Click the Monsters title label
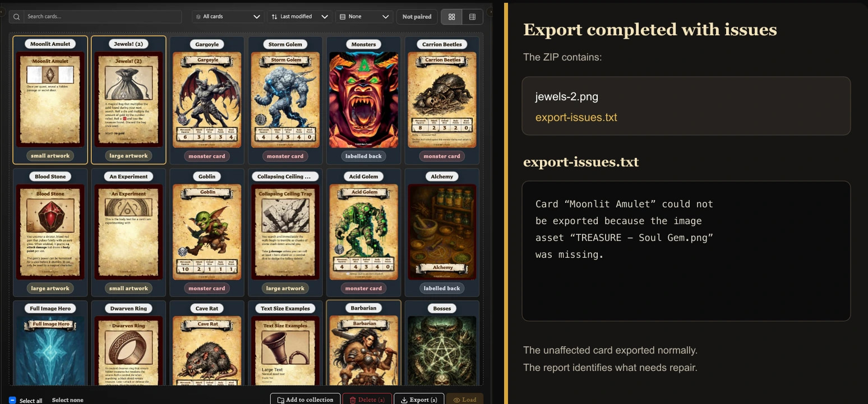868x404 pixels. coord(363,44)
